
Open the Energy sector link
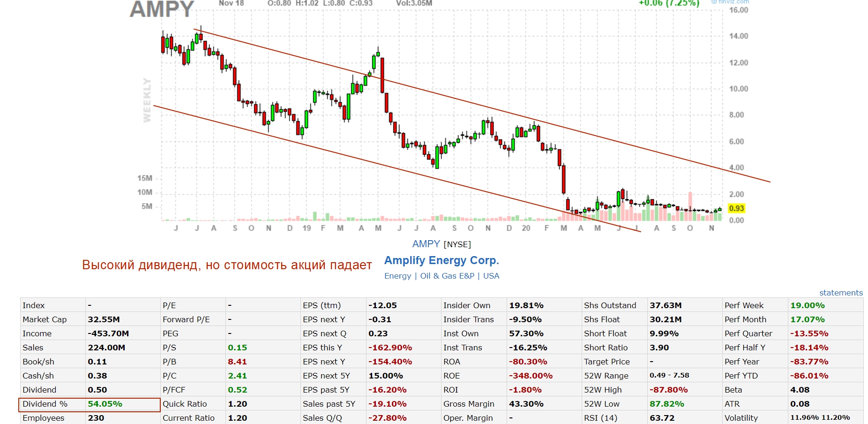pyautogui.click(x=397, y=276)
